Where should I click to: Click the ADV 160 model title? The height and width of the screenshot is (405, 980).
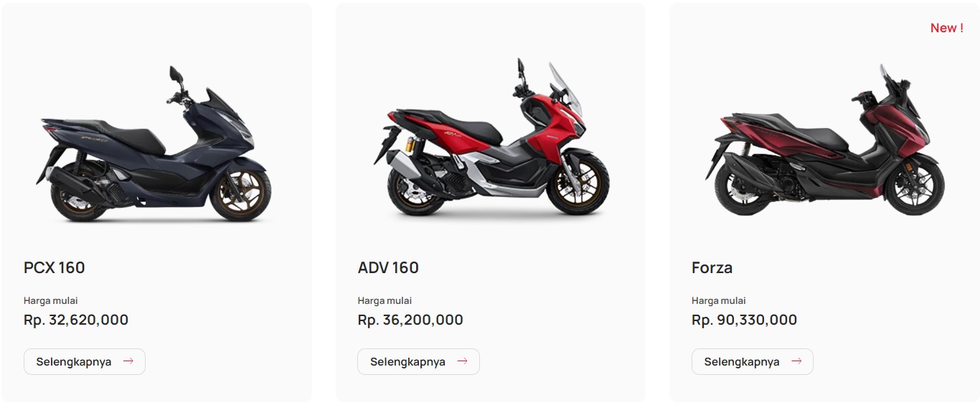pos(388,268)
